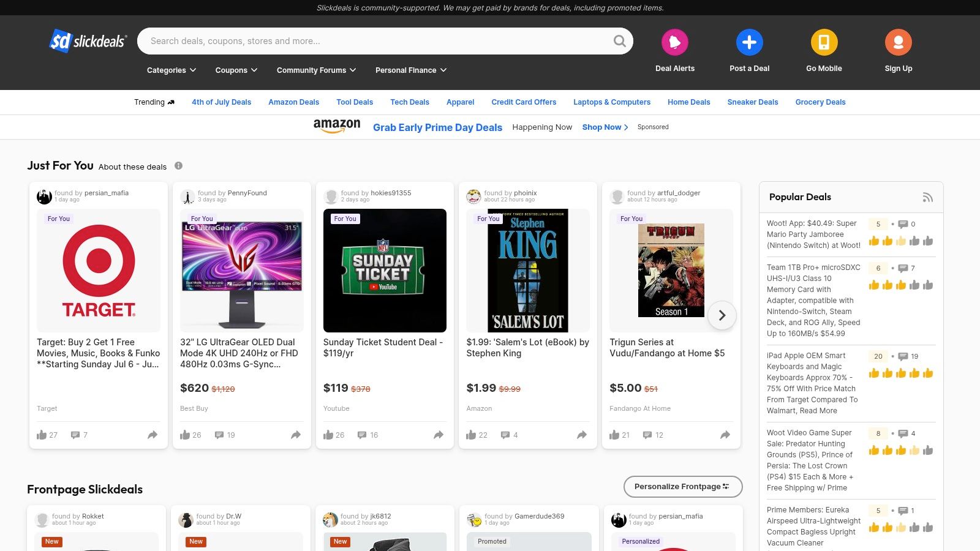
Task: Open the Sunday Ticket YouTube image
Action: 385,271
